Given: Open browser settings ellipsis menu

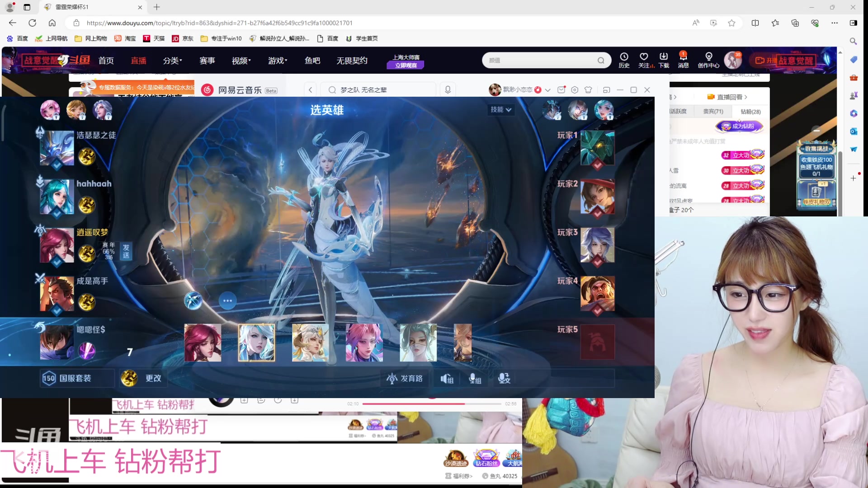Looking at the screenshot, I should pos(835,23).
